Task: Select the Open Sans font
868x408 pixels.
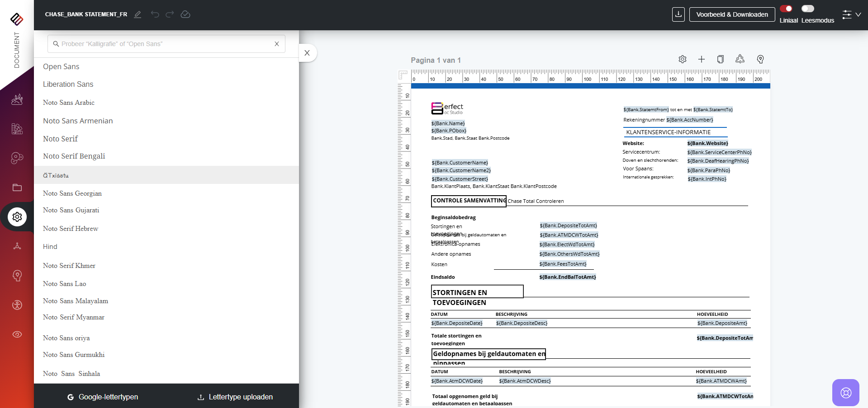Action: tap(61, 66)
